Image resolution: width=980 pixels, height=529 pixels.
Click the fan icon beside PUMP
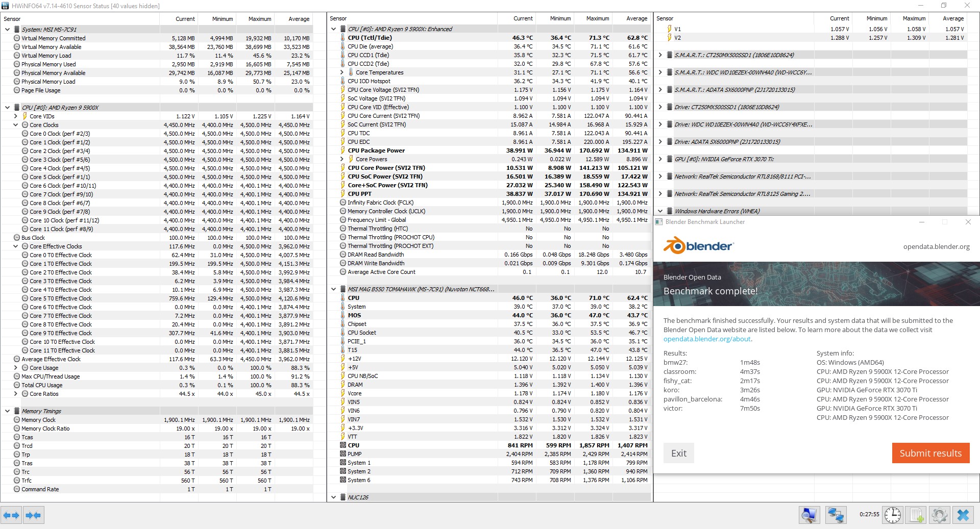pyautogui.click(x=343, y=454)
